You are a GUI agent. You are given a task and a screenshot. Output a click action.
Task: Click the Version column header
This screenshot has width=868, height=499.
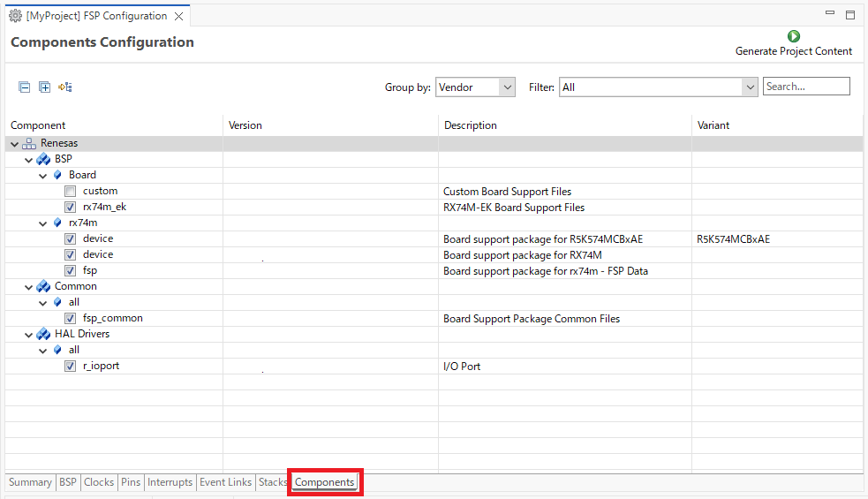pyautogui.click(x=245, y=125)
